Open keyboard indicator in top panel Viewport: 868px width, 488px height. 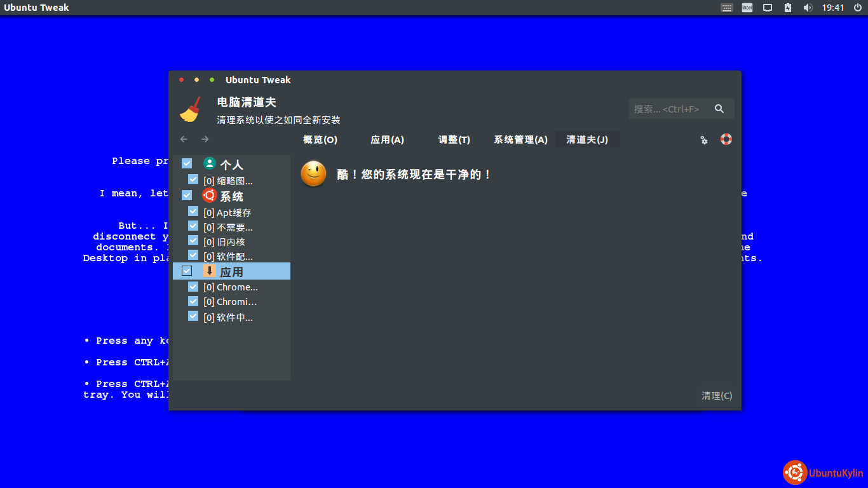click(x=727, y=8)
